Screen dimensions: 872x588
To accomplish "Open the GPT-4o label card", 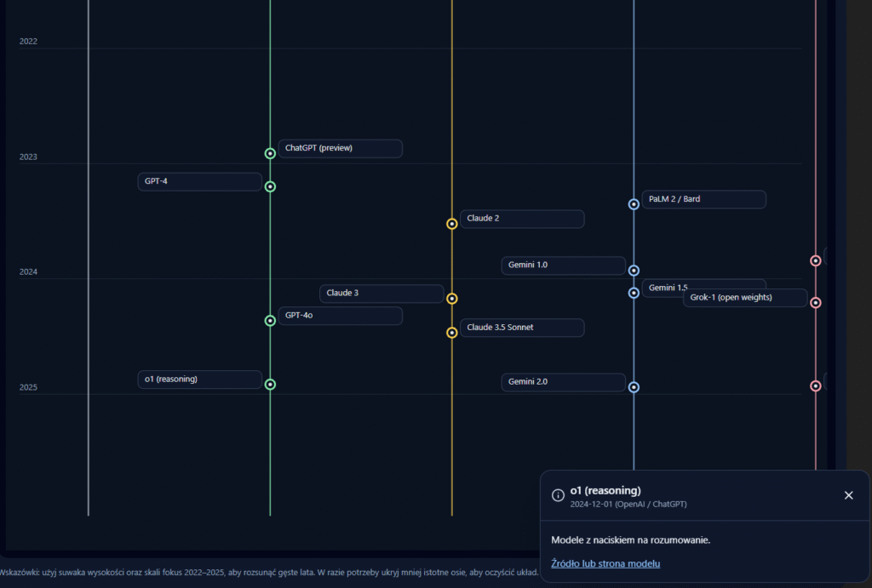I will click(341, 316).
